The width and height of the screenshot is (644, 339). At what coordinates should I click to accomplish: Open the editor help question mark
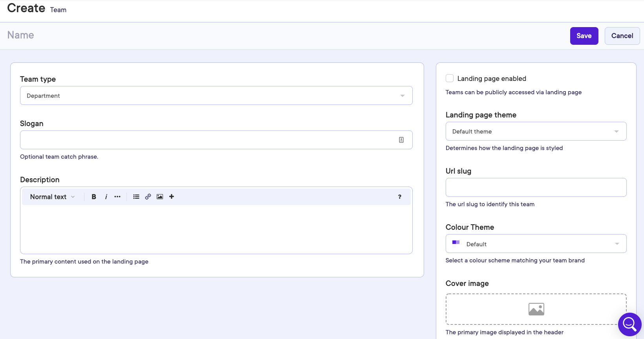click(x=400, y=197)
